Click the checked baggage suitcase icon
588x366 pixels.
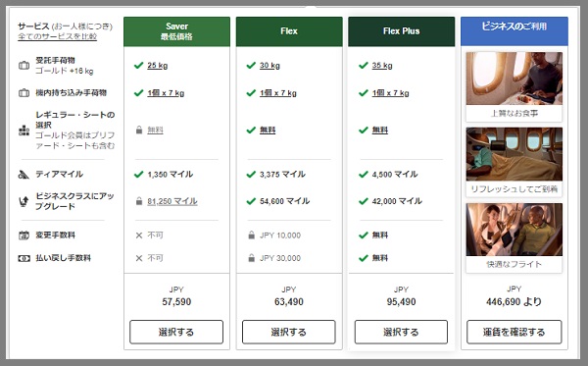point(24,66)
